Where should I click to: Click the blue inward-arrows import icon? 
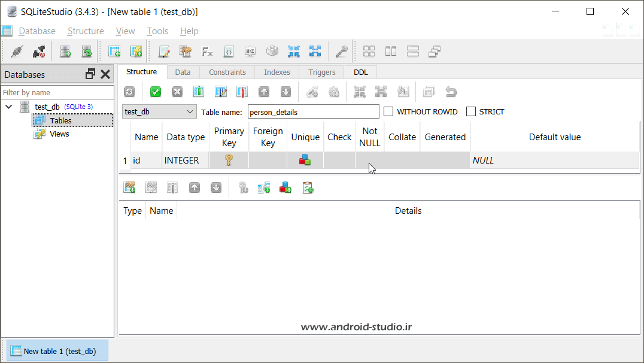pyautogui.click(x=294, y=52)
